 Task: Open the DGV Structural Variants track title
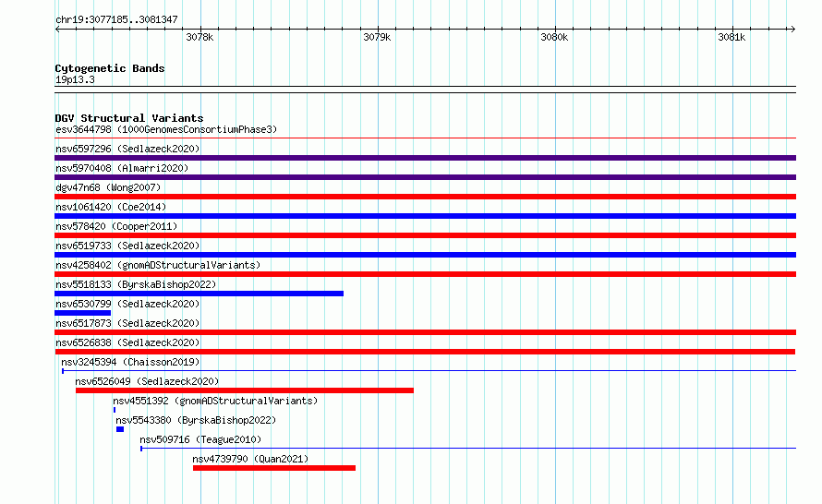(129, 118)
